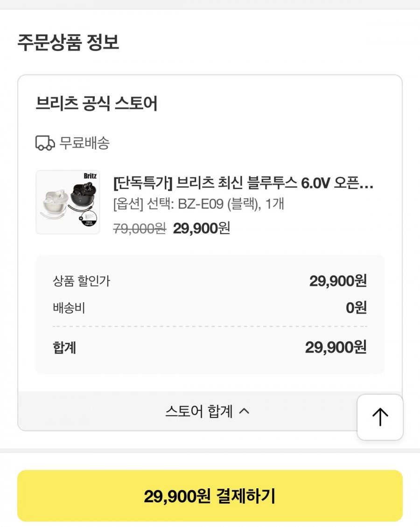This screenshot has width=420, height=527.
Task: Click the Britz logo in the thumbnail
Action: 89,176
